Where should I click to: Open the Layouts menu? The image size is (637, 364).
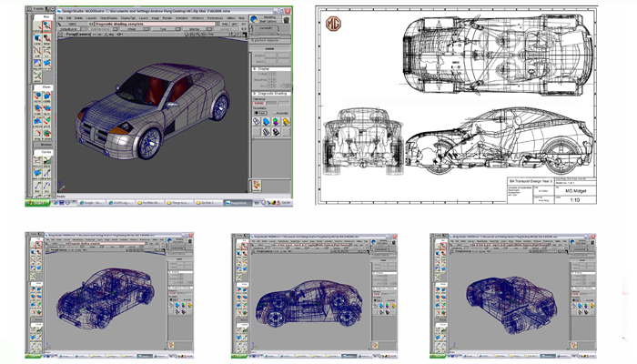tap(91, 18)
